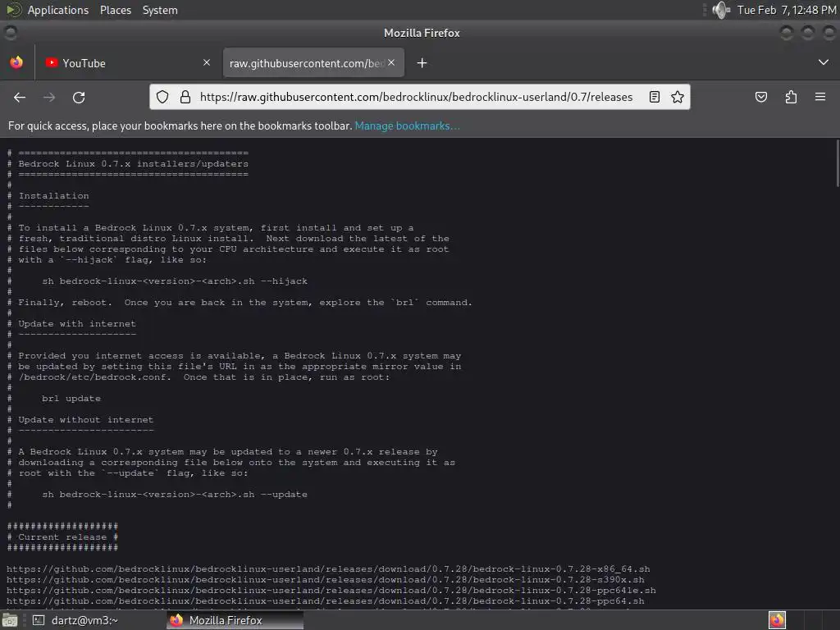Switch to the YouTube tab
This screenshot has height=630, width=840.
(127, 63)
